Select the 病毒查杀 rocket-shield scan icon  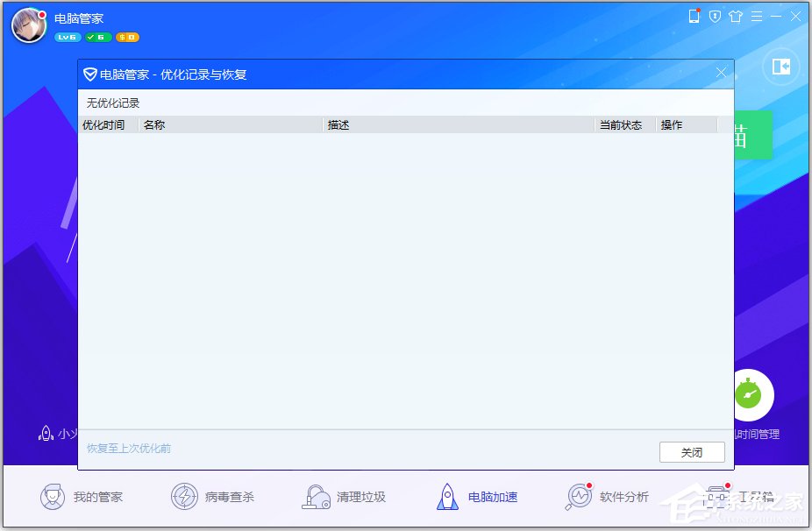tap(184, 494)
